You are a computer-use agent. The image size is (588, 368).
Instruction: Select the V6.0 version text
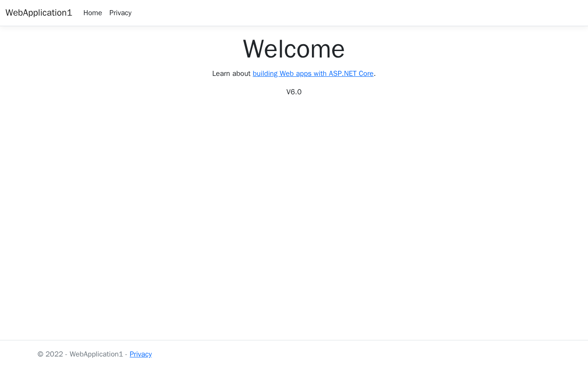(294, 92)
